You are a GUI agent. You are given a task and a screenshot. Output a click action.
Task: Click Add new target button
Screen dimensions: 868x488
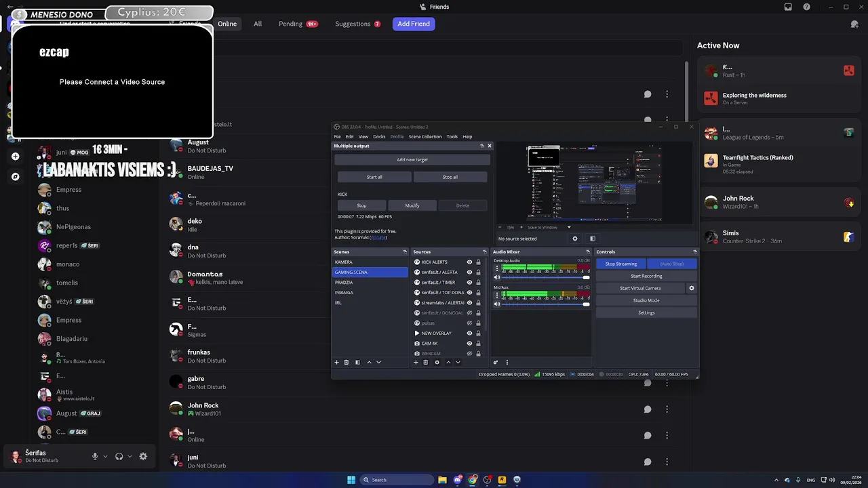pos(412,160)
